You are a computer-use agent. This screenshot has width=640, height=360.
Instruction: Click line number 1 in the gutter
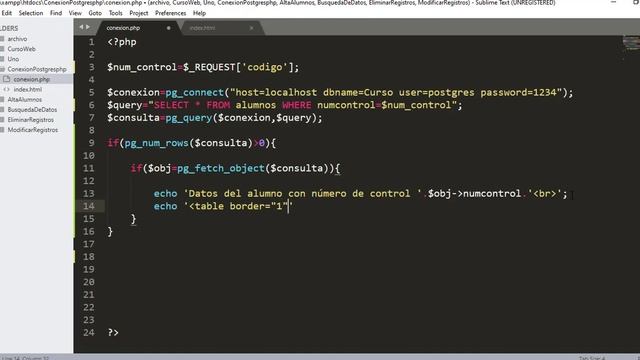pyautogui.click(x=91, y=42)
